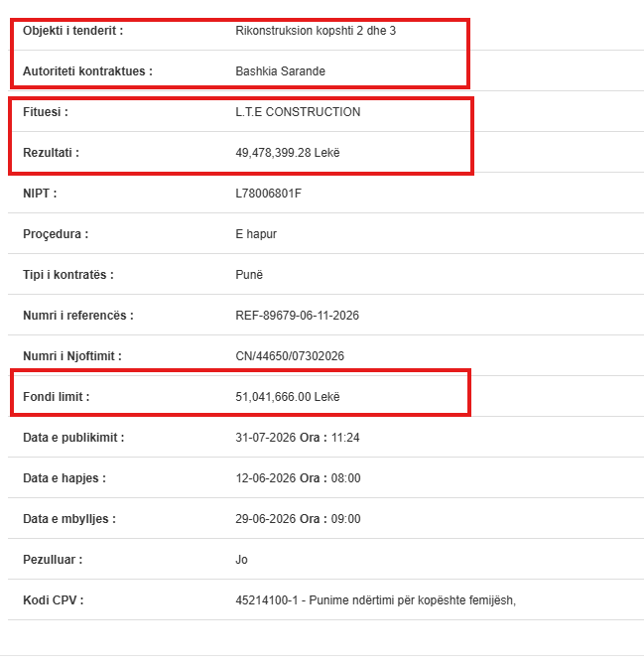This screenshot has width=644, height=661.
Task: Select the reference number REF-89679-06-11-2026
Action: 297,316
